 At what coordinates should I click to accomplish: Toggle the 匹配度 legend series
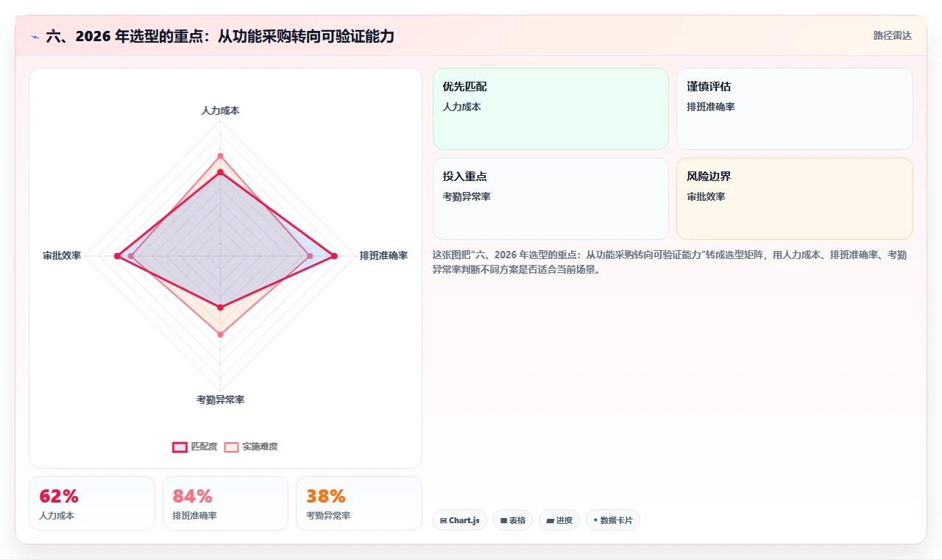tap(195, 447)
